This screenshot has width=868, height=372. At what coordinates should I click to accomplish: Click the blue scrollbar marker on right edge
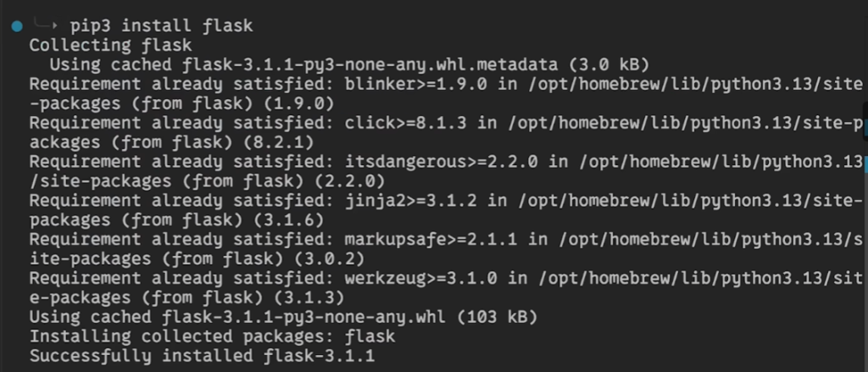click(865, 161)
